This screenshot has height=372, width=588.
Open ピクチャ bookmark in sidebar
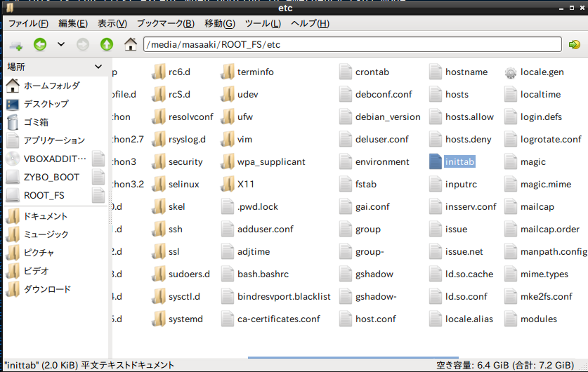[x=39, y=253]
